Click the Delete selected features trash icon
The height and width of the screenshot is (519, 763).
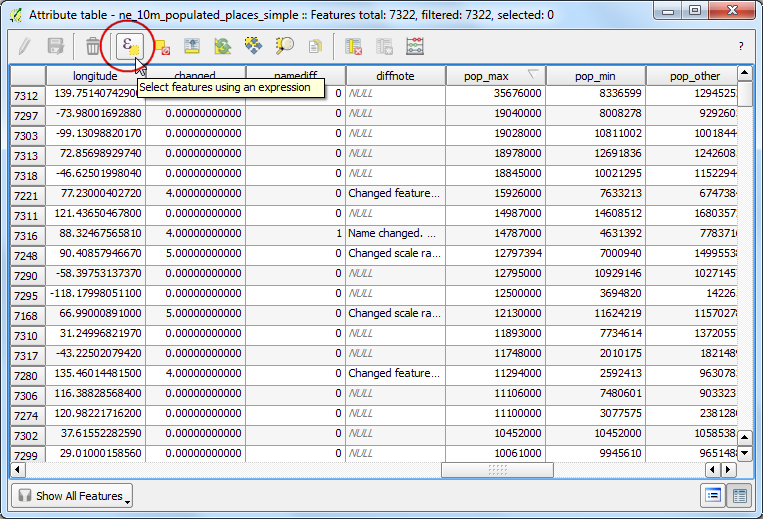point(92,47)
